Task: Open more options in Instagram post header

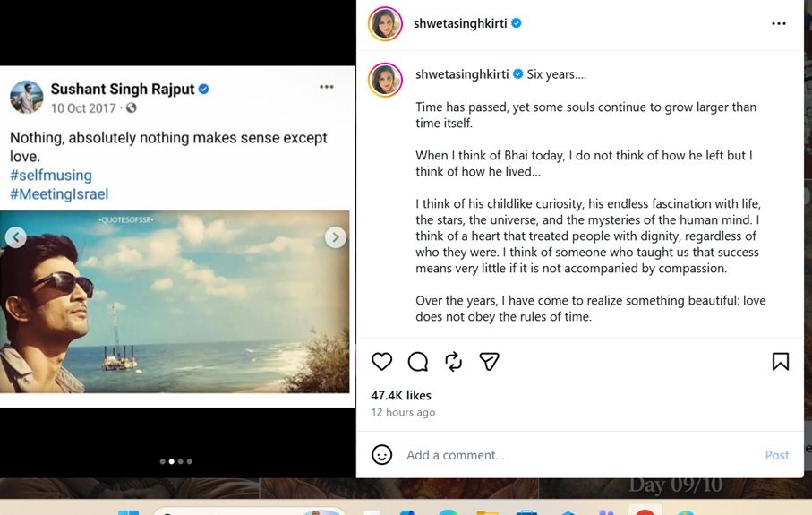Action: pos(778,24)
